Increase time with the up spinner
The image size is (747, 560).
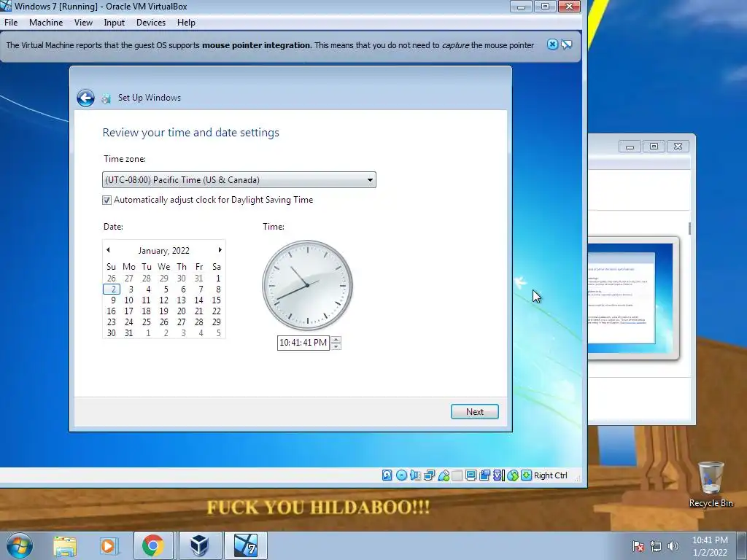pyautogui.click(x=336, y=340)
